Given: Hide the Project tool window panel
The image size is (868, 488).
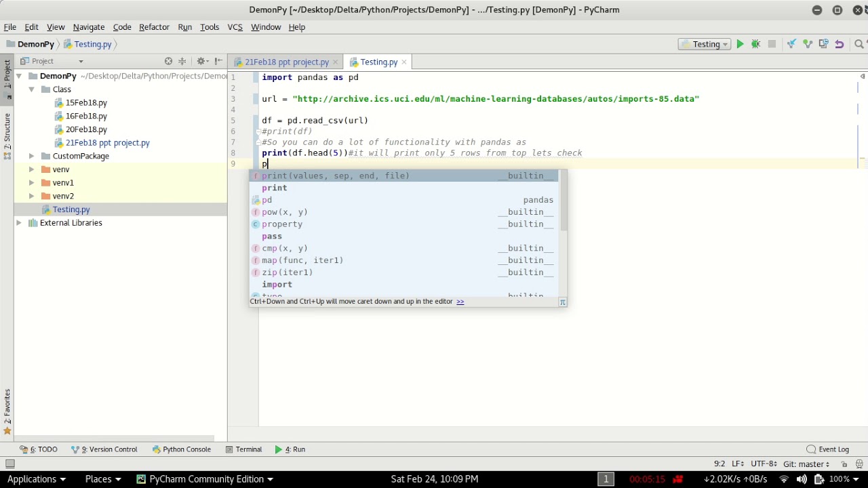Looking at the screenshot, I should click(218, 61).
